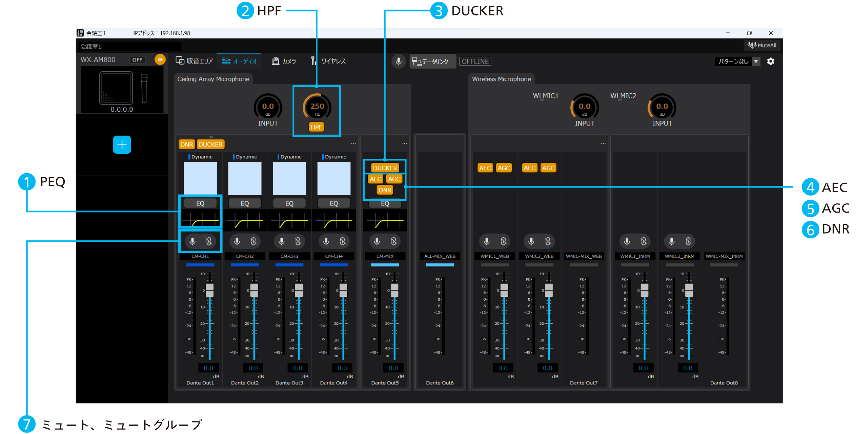Toggle DUCKER in the CM-MIX channel

(x=385, y=168)
